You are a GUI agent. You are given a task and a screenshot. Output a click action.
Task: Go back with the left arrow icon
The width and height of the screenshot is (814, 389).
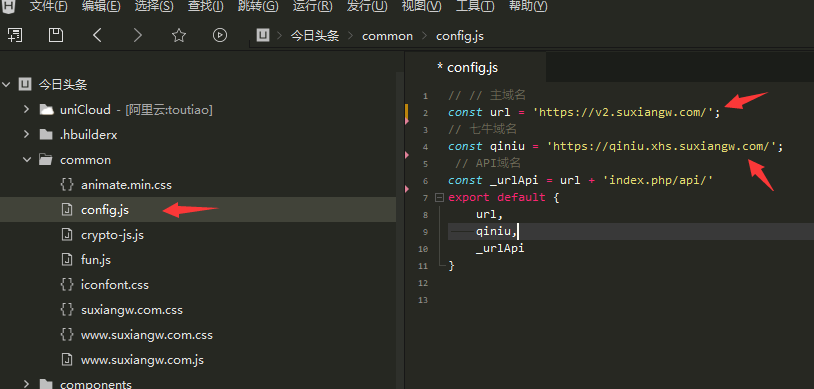(97, 35)
